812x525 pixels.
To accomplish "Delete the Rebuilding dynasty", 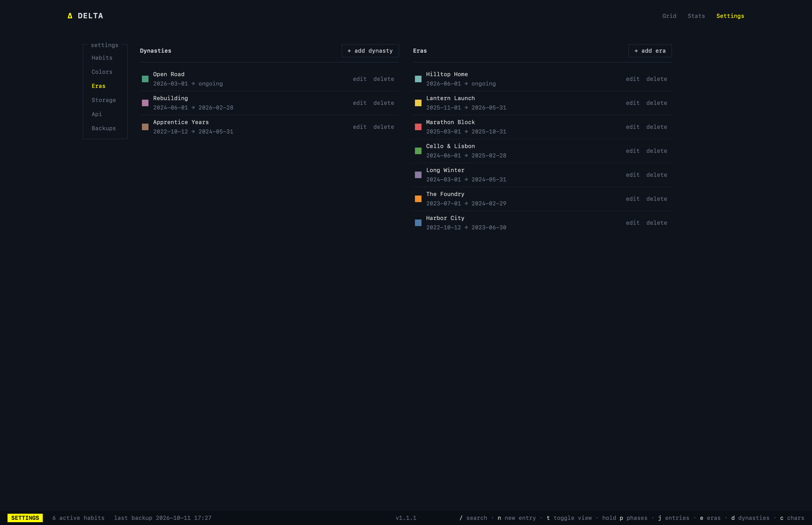I will coord(384,103).
